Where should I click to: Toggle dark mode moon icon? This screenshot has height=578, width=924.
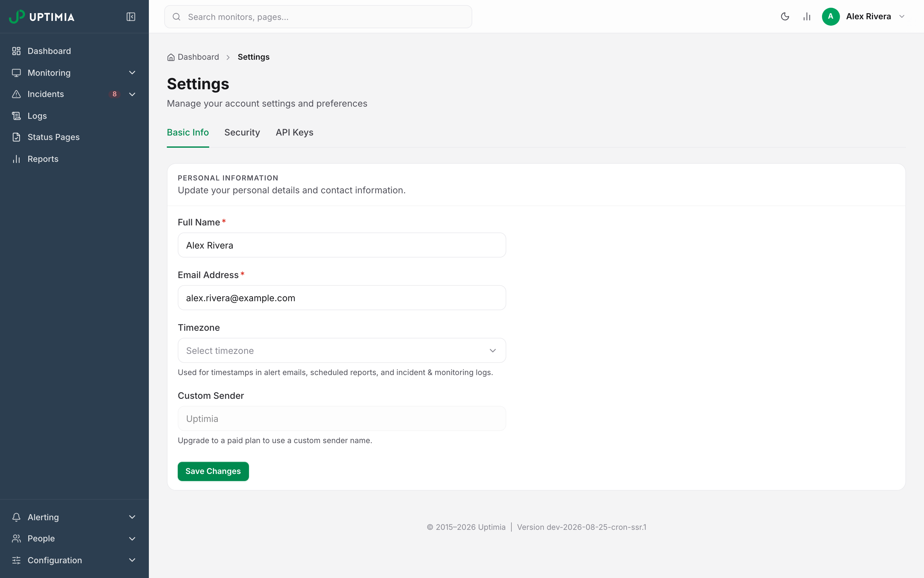coord(785,16)
